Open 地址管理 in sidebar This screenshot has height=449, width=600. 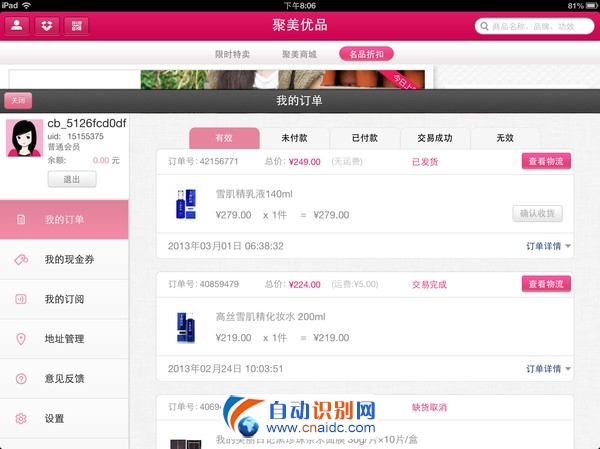[64, 339]
